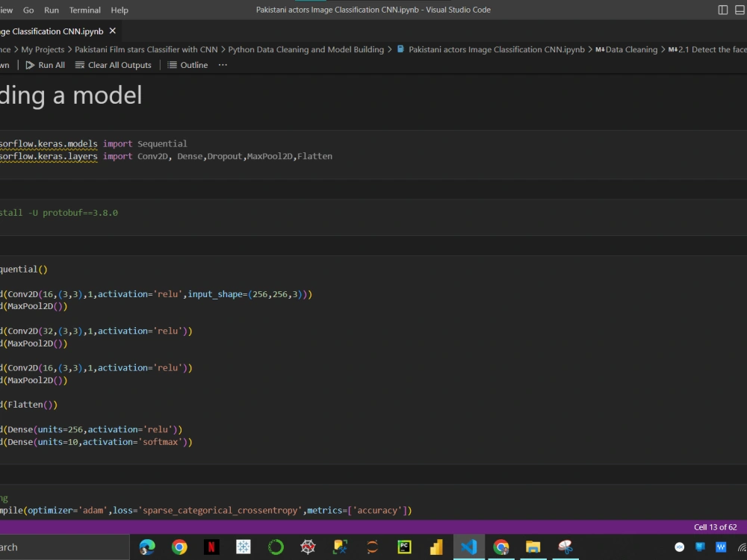Open the more actions ellipsis menu
Image resolution: width=747 pixels, height=560 pixels.
tap(222, 65)
